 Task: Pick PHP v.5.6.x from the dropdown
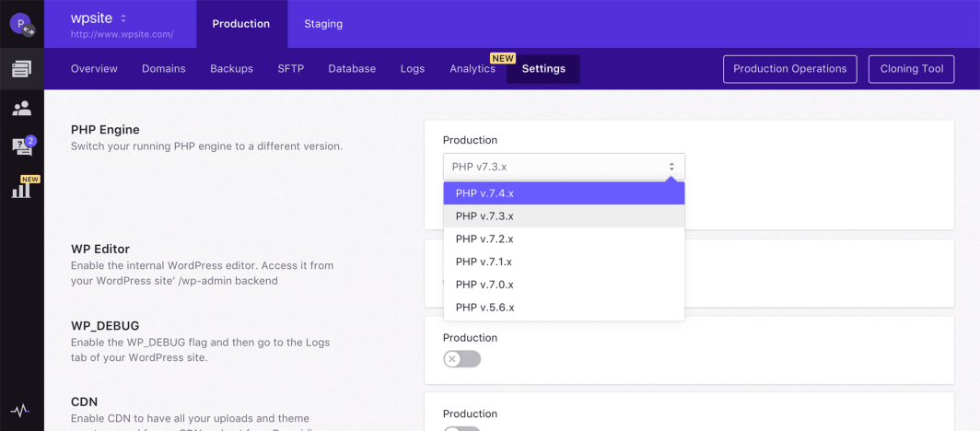tap(564, 307)
